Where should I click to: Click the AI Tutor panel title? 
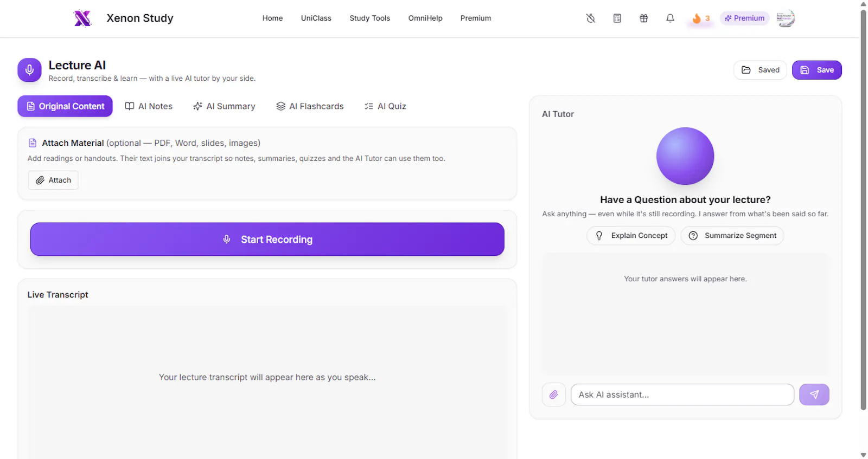558,114
